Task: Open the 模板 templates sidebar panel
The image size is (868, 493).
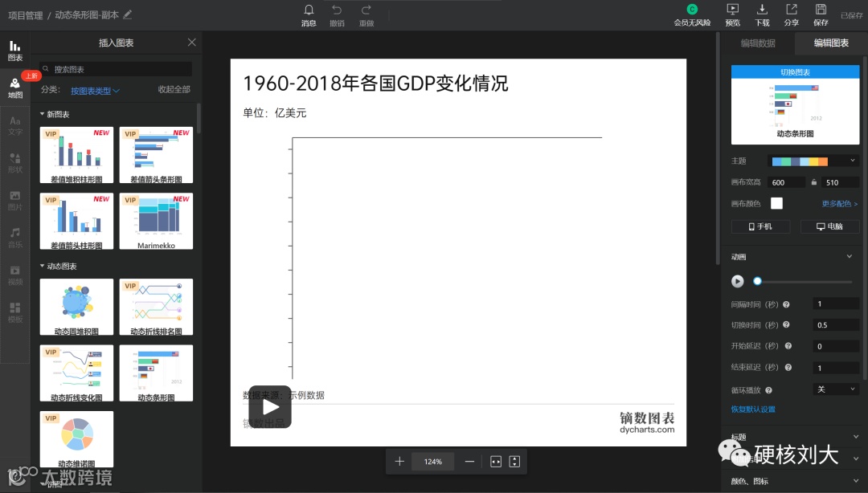Action: tap(15, 312)
